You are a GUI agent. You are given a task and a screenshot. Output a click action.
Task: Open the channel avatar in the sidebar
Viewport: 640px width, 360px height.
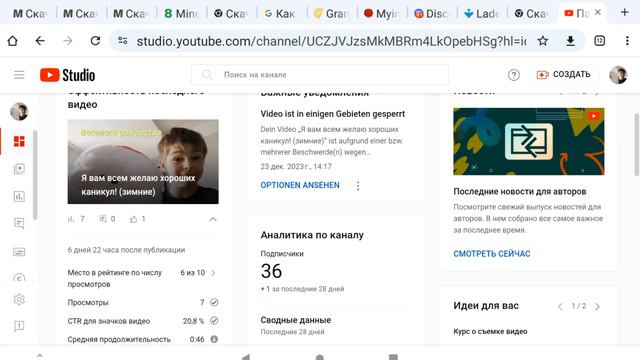[x=19, y=111]
